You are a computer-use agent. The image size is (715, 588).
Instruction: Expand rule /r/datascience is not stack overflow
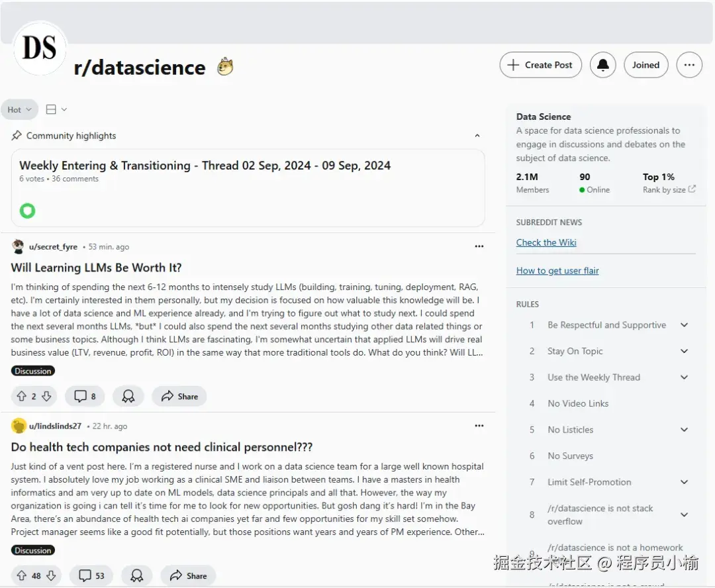point(684,514)
